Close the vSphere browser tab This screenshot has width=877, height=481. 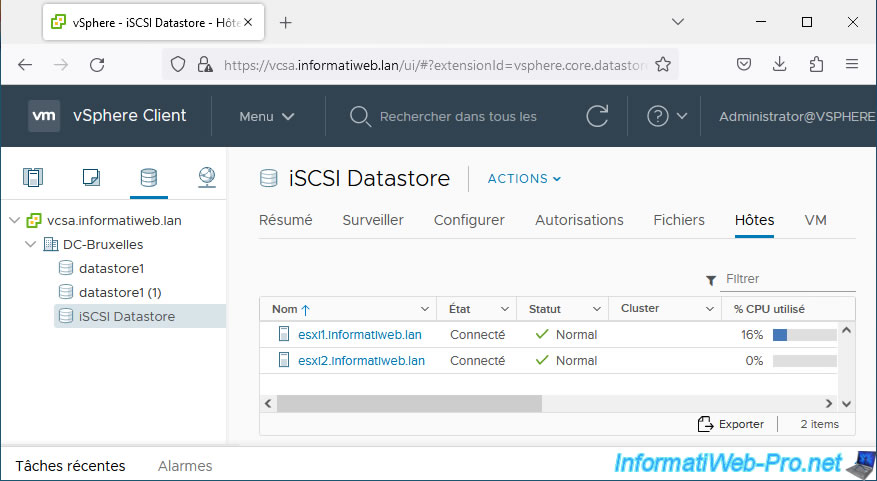(x=248, y=22)
